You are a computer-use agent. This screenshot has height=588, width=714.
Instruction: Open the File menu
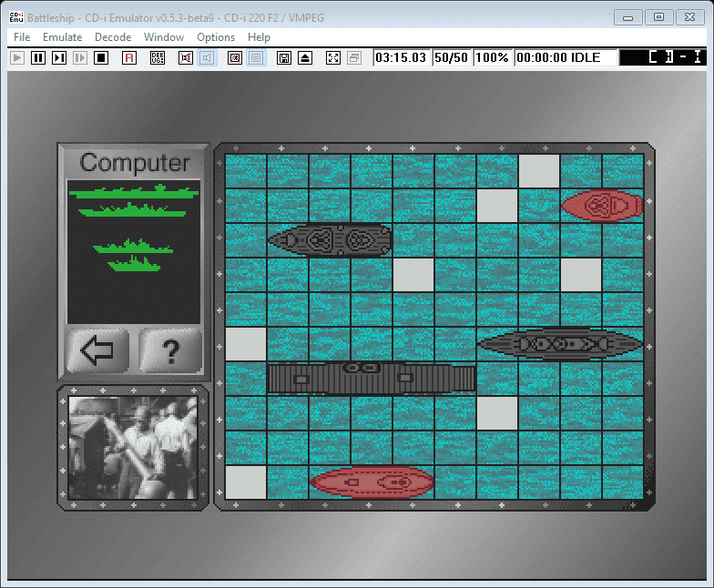[22, 37]
